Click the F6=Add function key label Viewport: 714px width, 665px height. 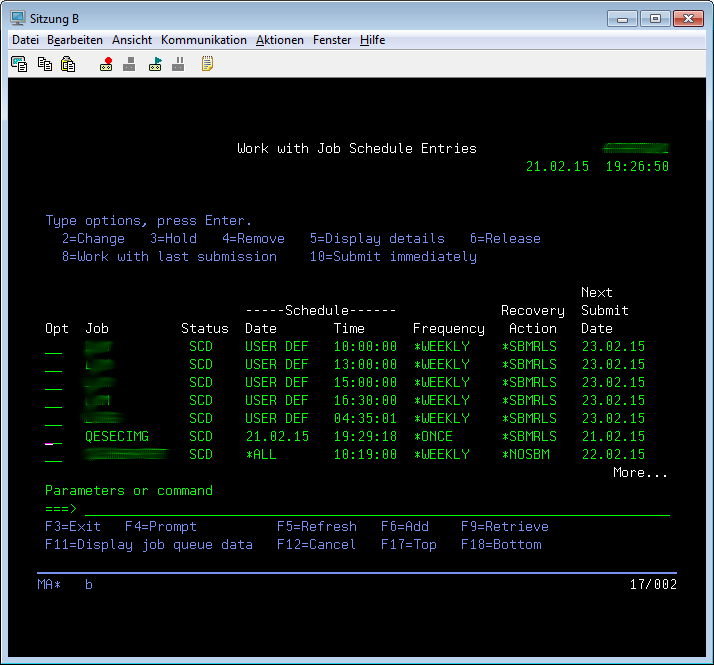click(x=404, y=527)
